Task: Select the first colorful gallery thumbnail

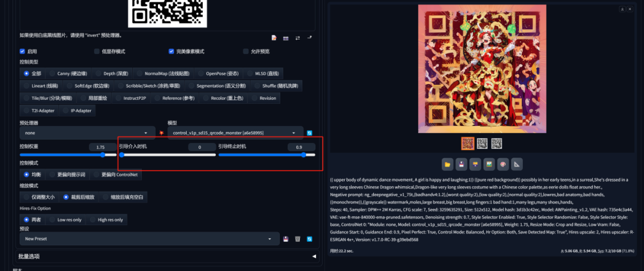Action: click(468, 143)
